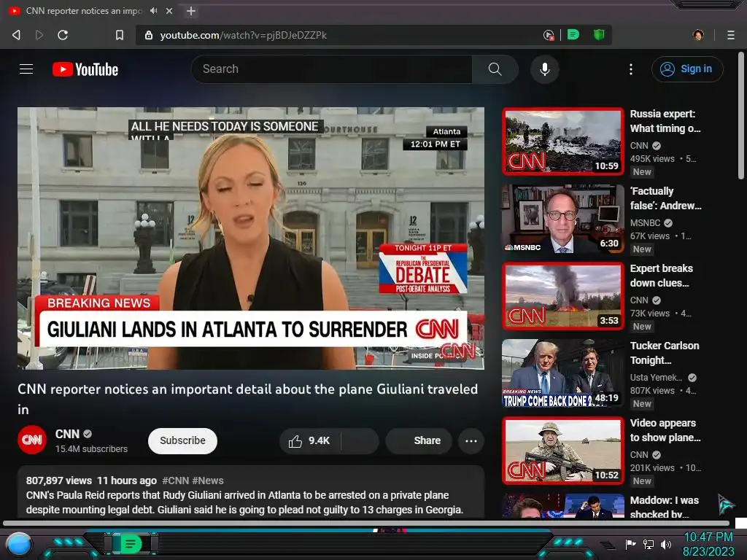
Task: Click the 'Video appears to show plane' title
Action: click(x=665, y=430)
